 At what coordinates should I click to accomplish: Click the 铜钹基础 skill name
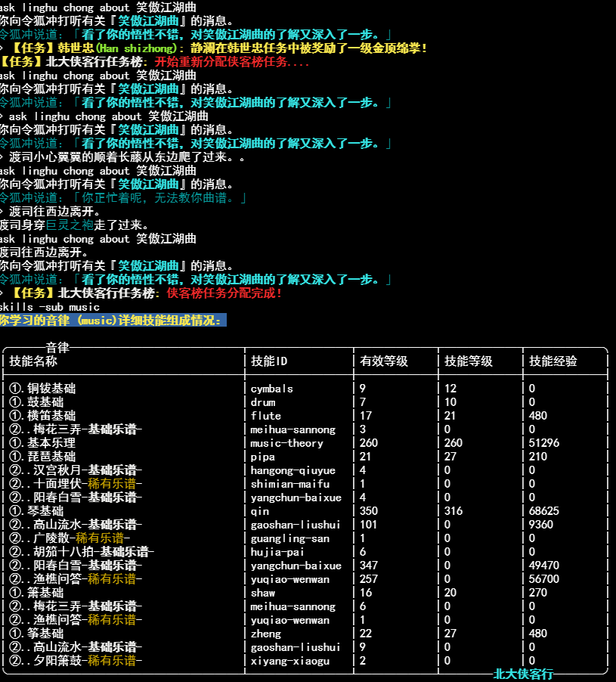51,389
